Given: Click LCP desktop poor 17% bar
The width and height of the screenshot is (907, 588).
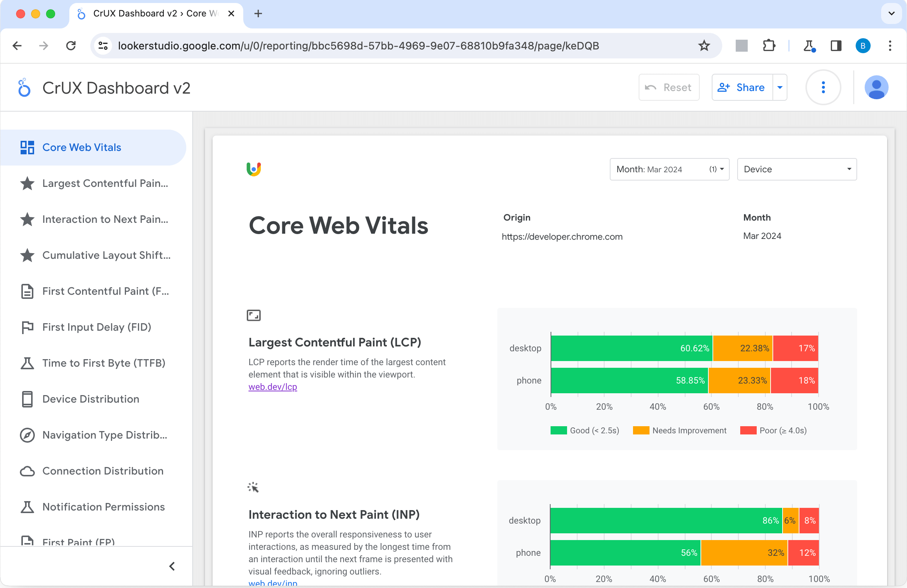Looking at the screenshot, I should [796, 348].
